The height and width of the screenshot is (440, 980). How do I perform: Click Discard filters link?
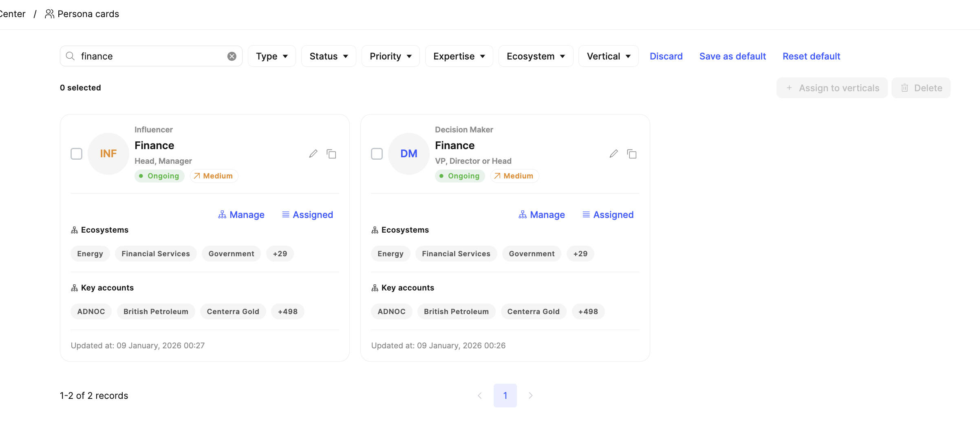click(x=666, y=56)
